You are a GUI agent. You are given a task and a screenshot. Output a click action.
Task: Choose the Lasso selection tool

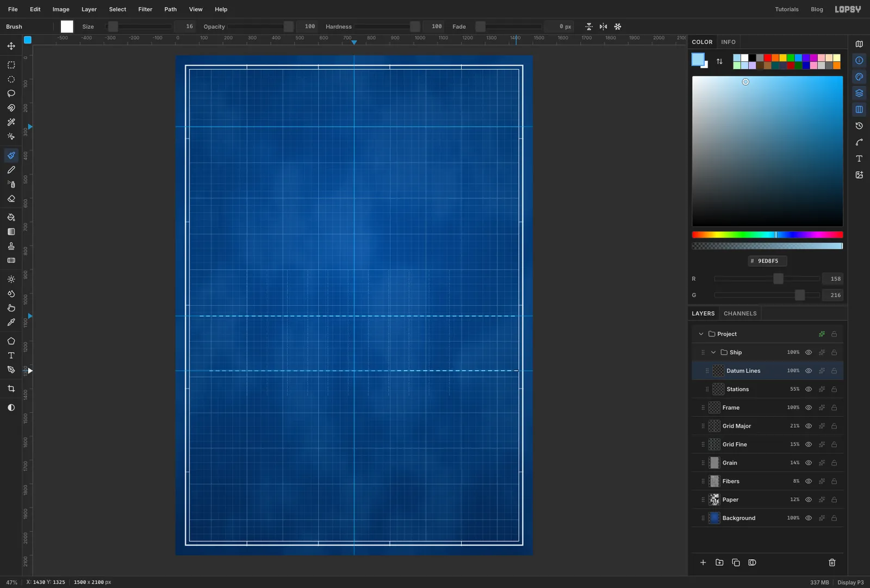click(11, 93)
